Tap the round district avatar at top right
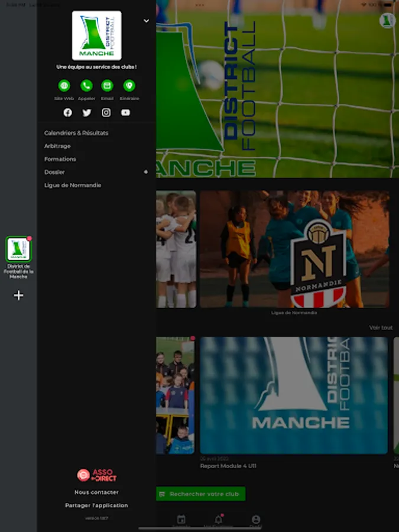This screenshot has height=532, width=399. [387, 20]
